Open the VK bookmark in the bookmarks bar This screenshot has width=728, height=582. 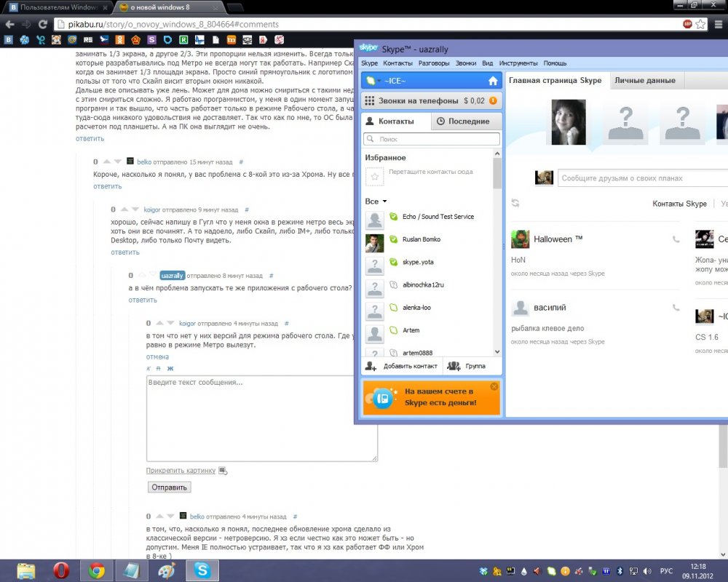8,40
